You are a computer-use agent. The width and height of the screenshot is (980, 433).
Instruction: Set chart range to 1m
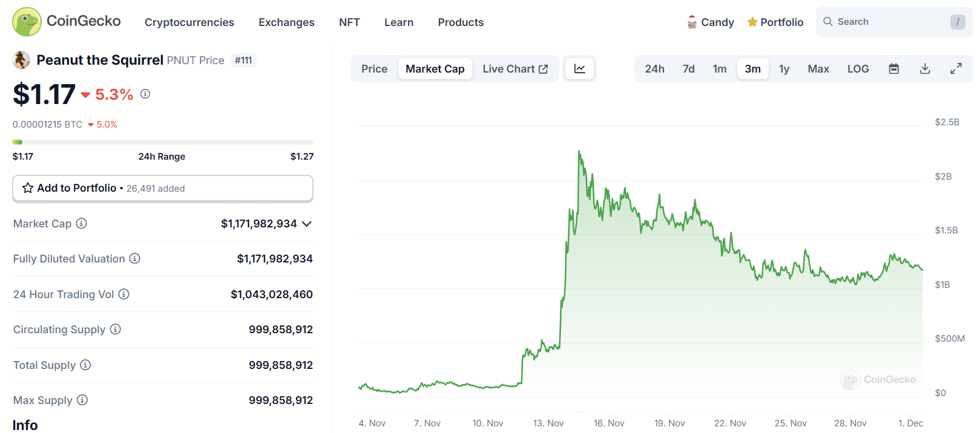[720, 69]
